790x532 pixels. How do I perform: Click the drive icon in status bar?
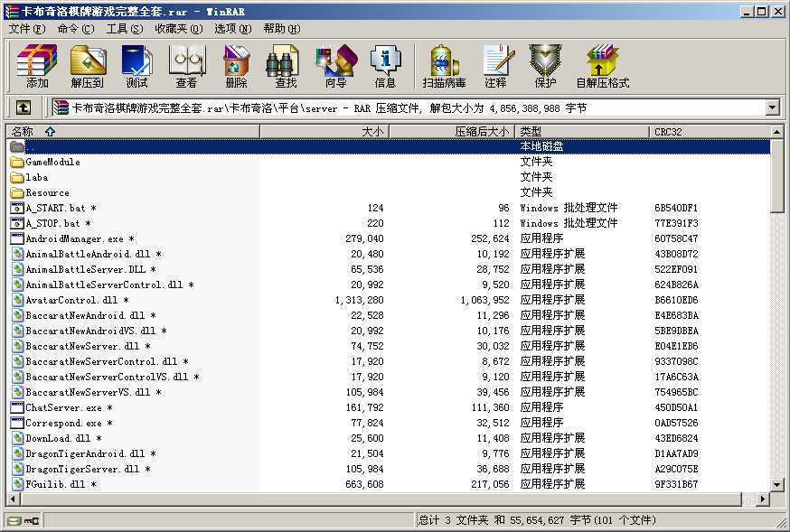14,520
